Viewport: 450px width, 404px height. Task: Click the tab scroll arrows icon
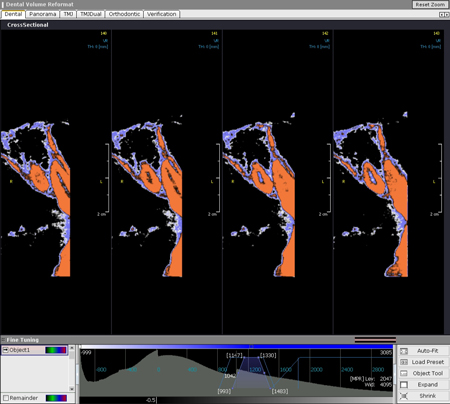[x=444, y=15]
